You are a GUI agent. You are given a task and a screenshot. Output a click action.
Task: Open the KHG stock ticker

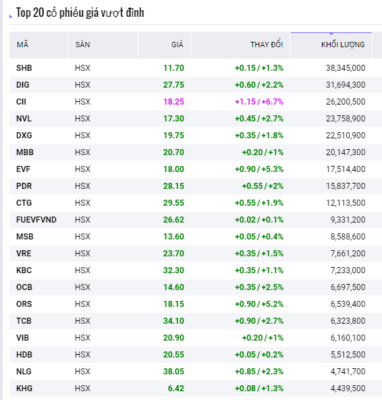coord(24,388)
